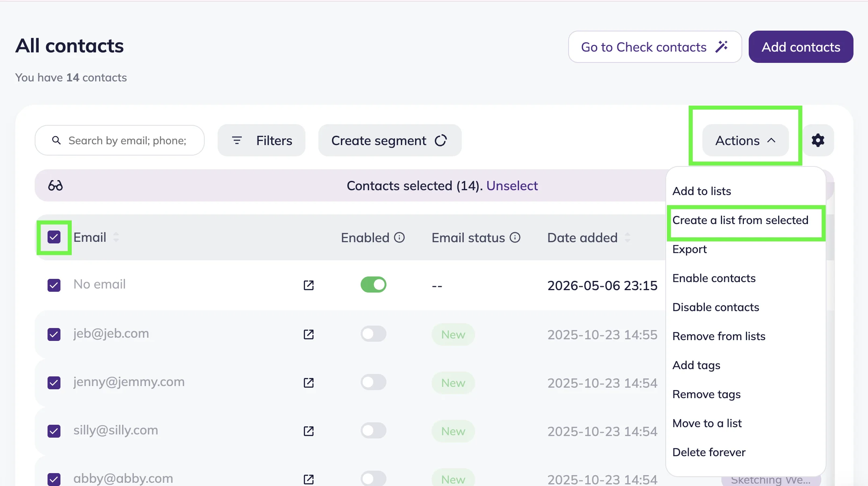Choose Add tags menu entry
This screenshot has height=486, width=868.
[696, 365]
